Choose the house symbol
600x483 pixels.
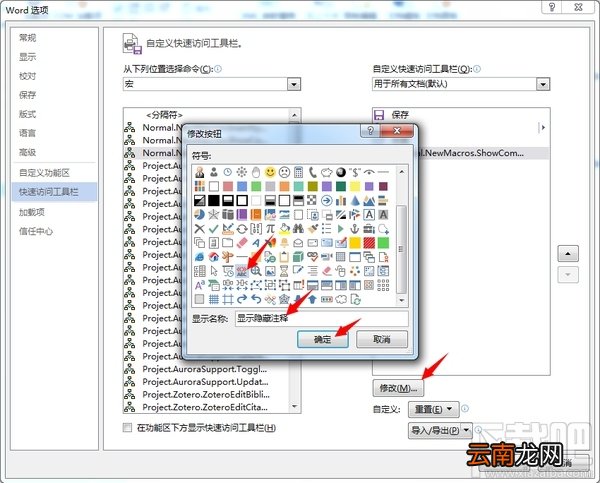214,257
